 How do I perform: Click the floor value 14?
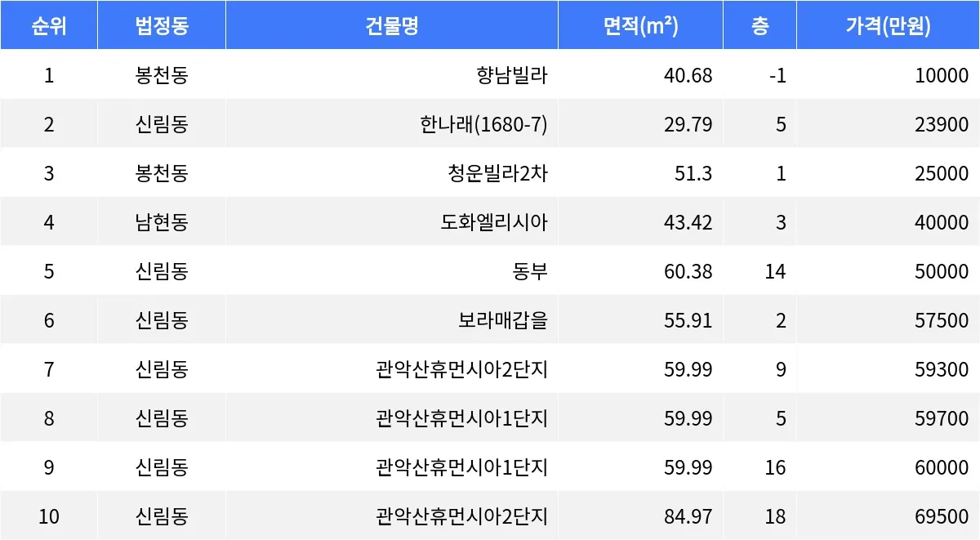[x=775, y=271]
